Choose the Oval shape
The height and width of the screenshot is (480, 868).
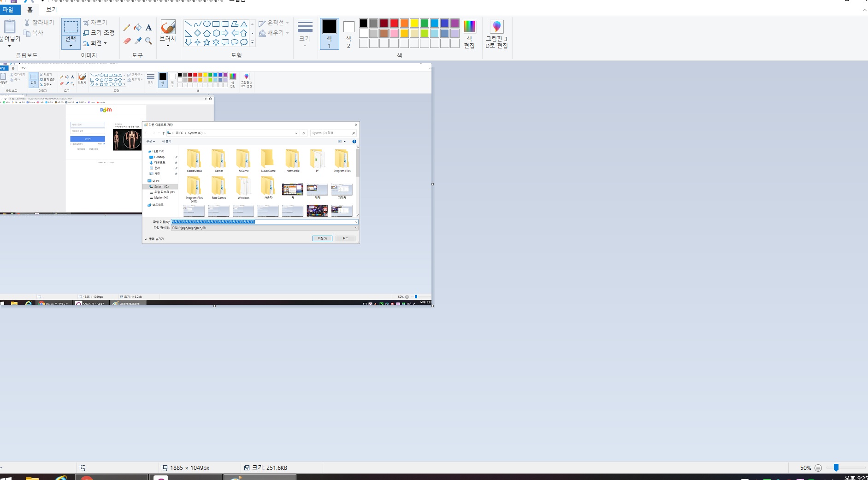click(207, 24)
